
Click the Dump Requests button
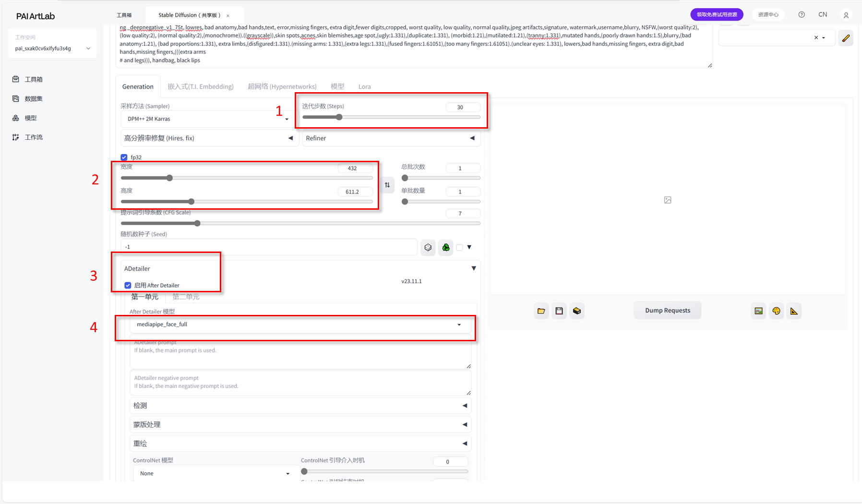(668, 311)
